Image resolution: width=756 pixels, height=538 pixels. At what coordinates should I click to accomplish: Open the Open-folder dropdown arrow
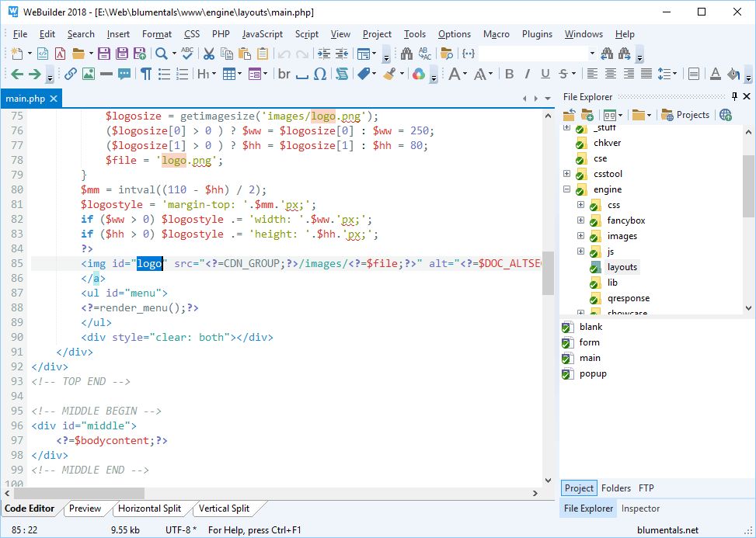[x=91, y=54]
